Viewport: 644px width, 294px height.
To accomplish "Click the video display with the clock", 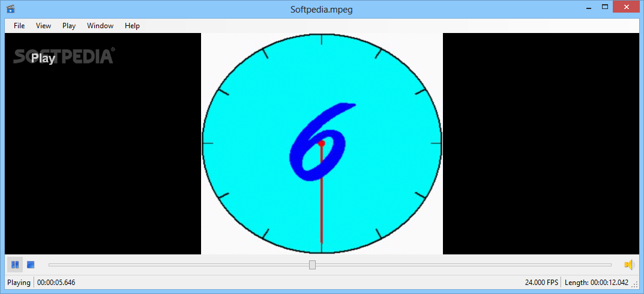I will [x=322, y=144].
